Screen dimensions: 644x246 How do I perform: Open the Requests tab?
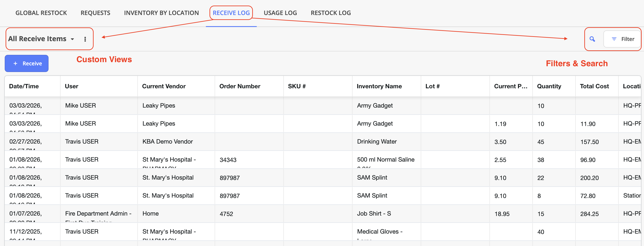(x=96, y=13)
